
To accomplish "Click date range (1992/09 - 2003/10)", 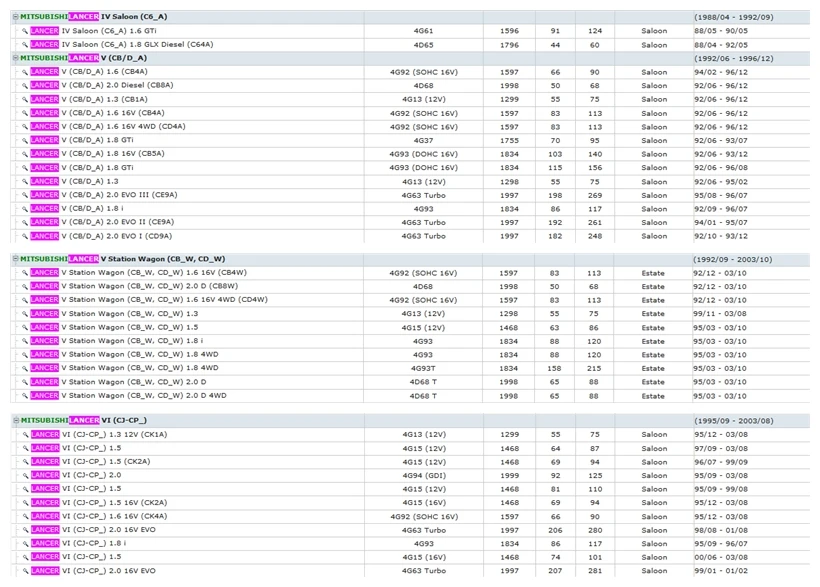I will click(x=733, y=259).
